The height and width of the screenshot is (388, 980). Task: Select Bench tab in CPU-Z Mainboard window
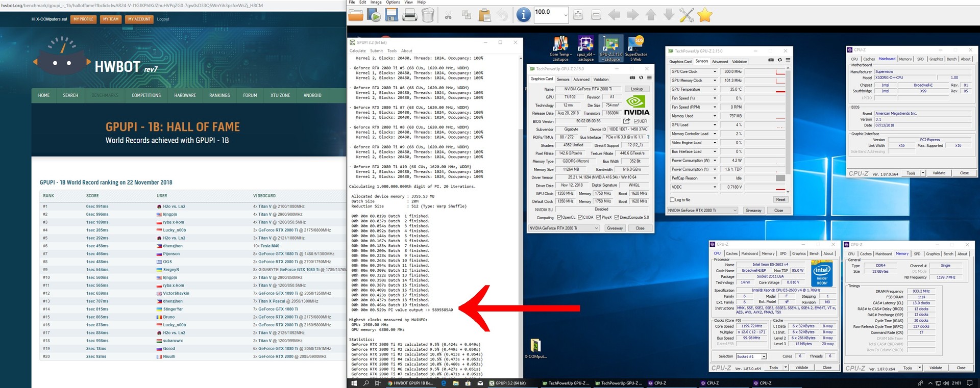coord(951,59)
